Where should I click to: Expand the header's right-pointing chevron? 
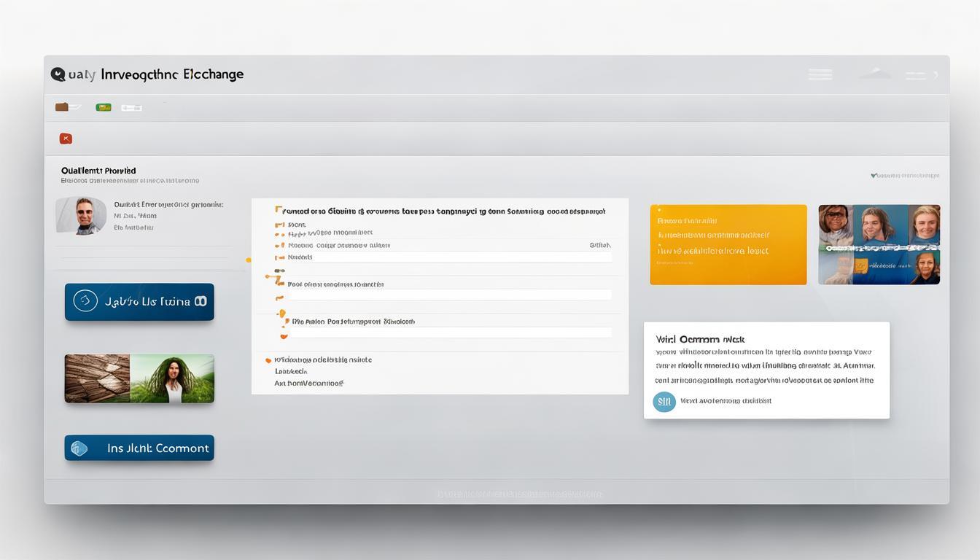(936, 74)
